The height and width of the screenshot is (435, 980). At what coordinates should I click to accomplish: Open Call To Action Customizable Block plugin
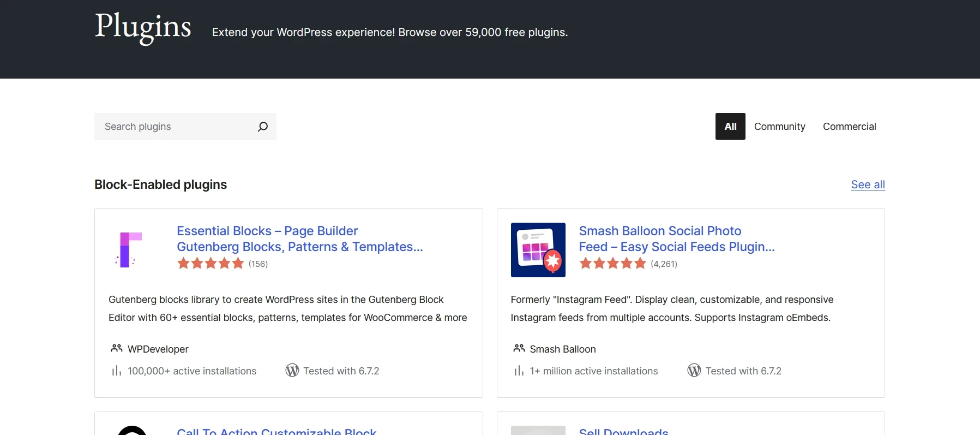[276, 431]
